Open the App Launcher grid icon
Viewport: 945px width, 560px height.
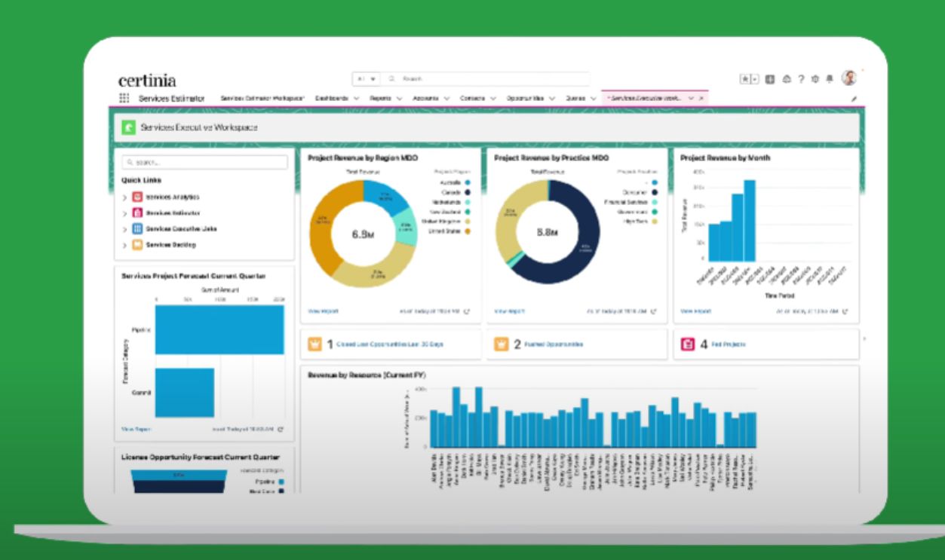124,99
